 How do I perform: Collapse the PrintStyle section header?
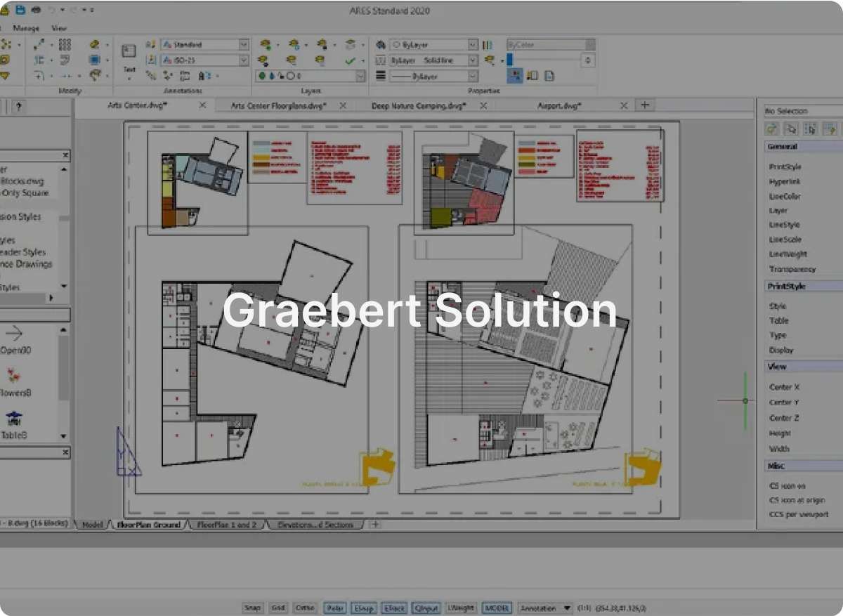tap(803, 287)
